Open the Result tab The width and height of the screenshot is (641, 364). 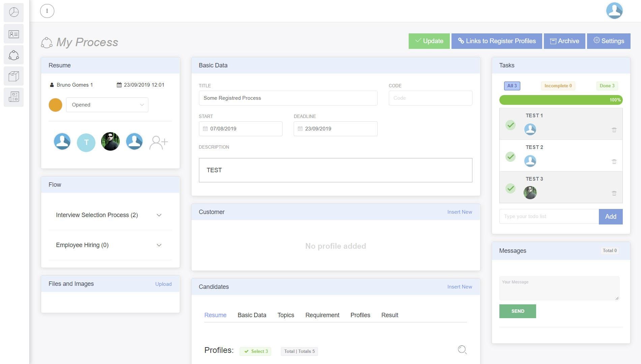(x=390, y=315)
